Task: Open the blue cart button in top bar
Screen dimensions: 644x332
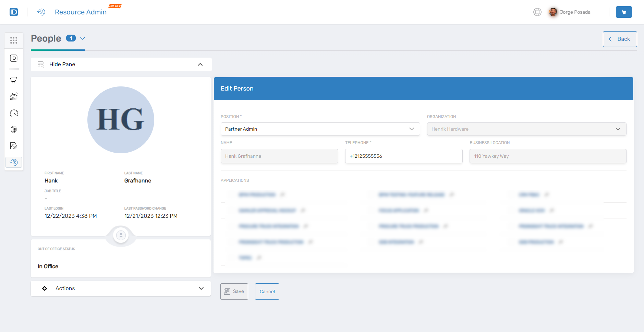Action: tap(623, 12)
